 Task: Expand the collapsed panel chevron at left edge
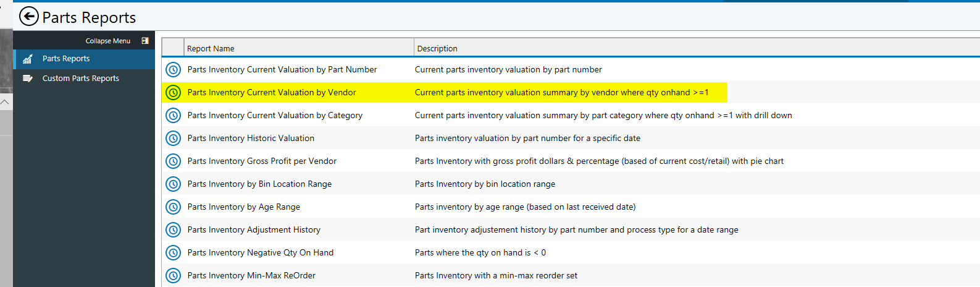[x=4, y=101]
